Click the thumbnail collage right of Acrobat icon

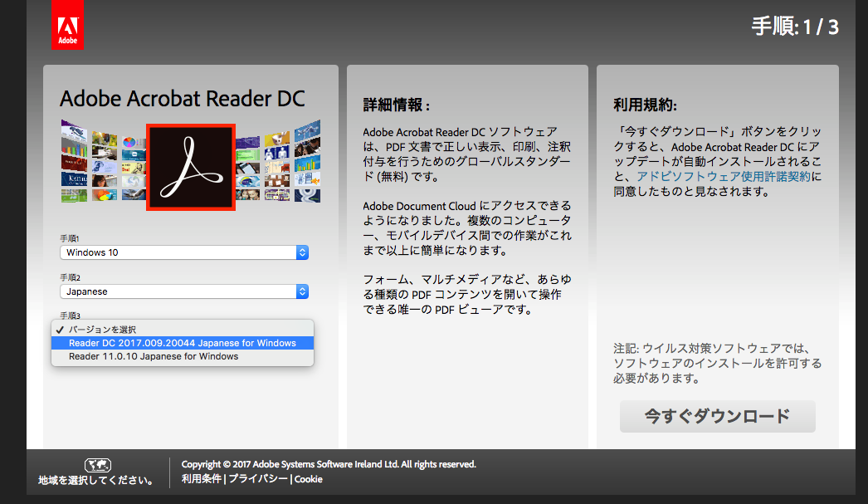(x=280, y=162)
